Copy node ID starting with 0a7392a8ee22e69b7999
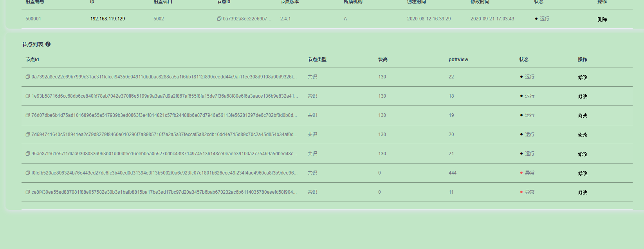644x249 pixels. 28,77
